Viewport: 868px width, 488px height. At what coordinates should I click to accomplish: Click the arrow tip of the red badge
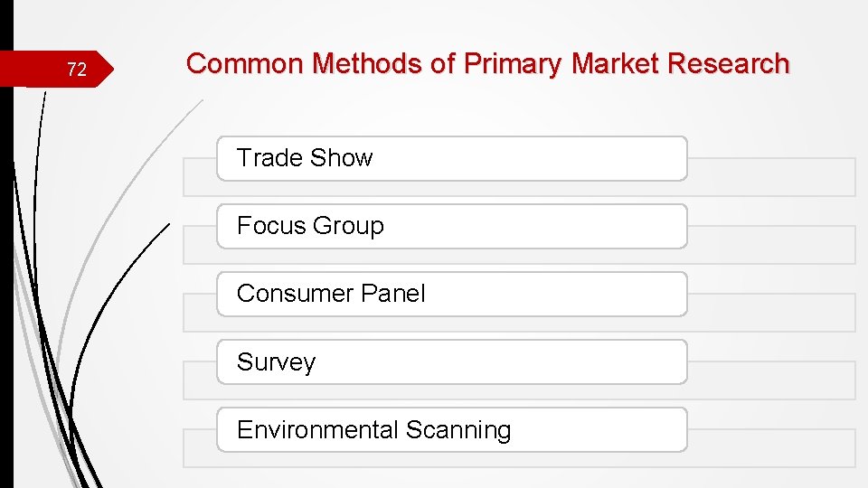[107, 69]
